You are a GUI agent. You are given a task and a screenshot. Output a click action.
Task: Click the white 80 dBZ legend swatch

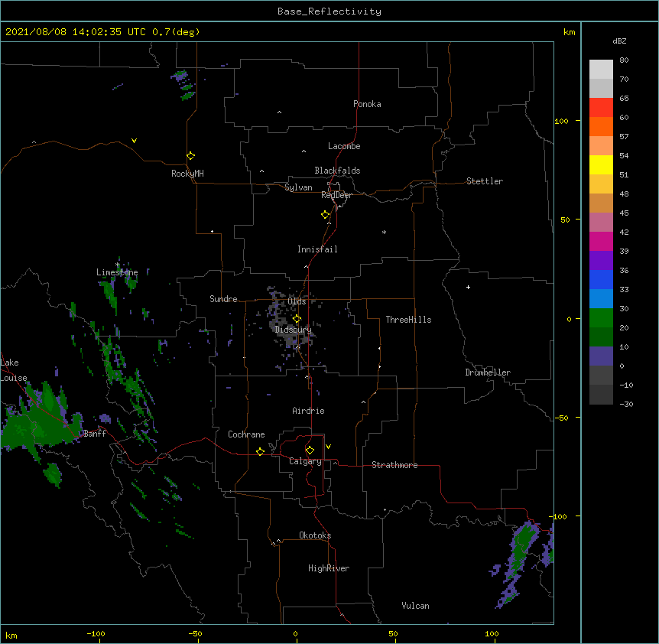coord(601,70)
